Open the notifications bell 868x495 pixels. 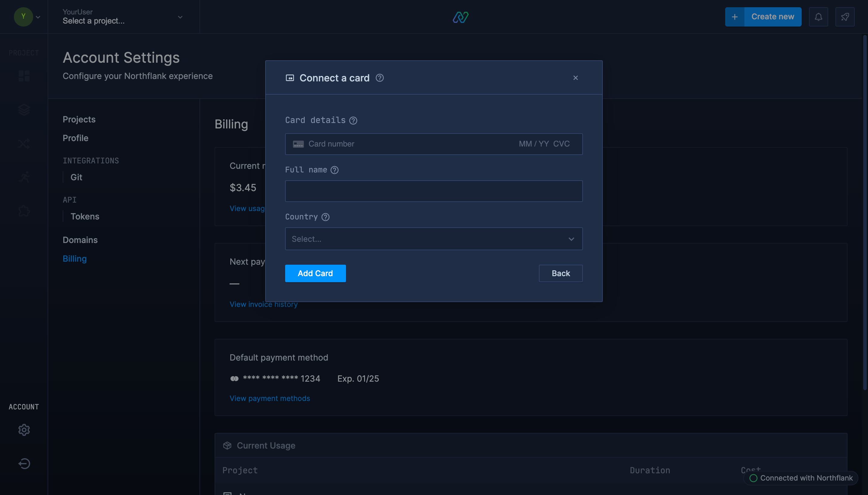[818, 17]
